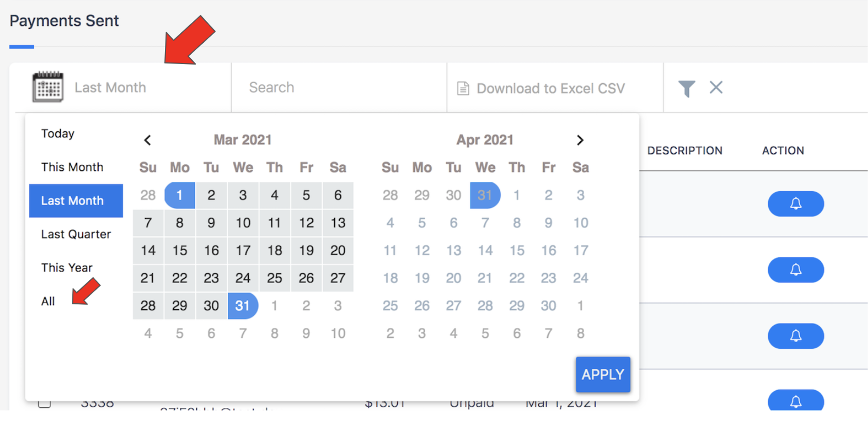The image size is (868, 427).
Task: Click the second bell reminder button
Action: pyautogui.click(x=795, y=270)
